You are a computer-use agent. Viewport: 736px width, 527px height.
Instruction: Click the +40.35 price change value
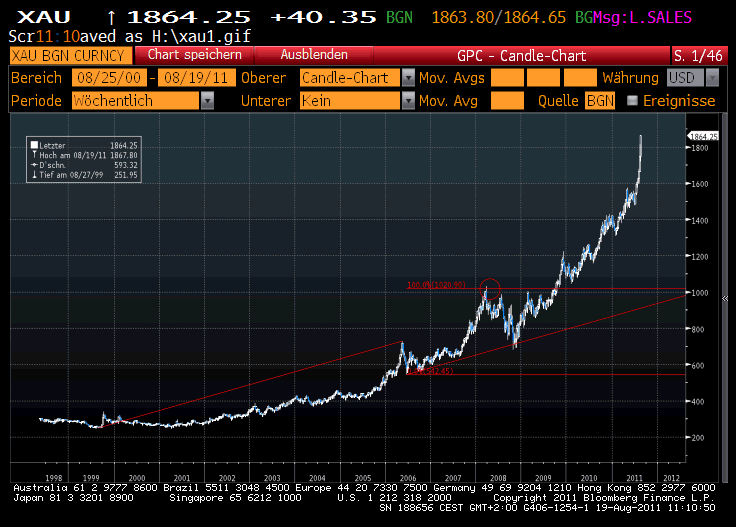[323, 18]
